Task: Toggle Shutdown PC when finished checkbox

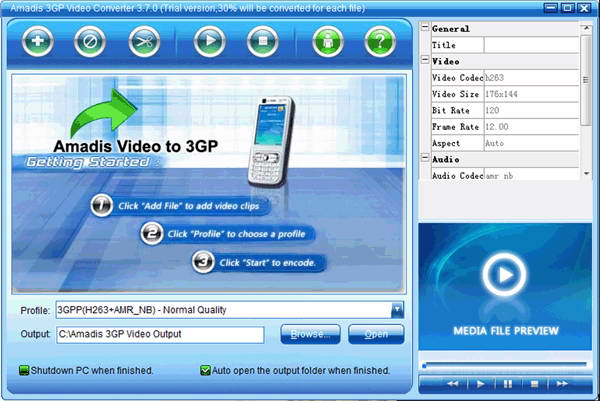Action: click(24, 370)
